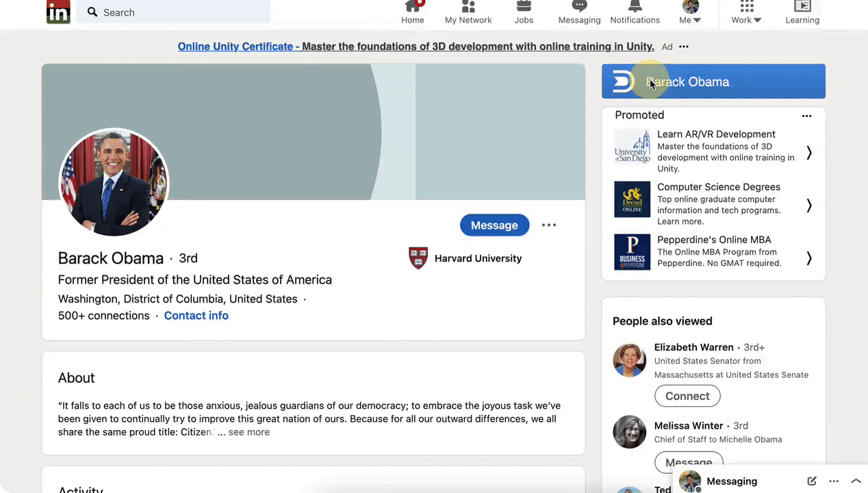Open the Work apps dropdown

tap(746, 12)
